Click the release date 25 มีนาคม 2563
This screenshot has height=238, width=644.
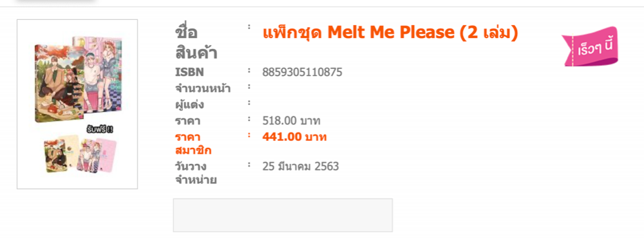click(x=300, y=167)
